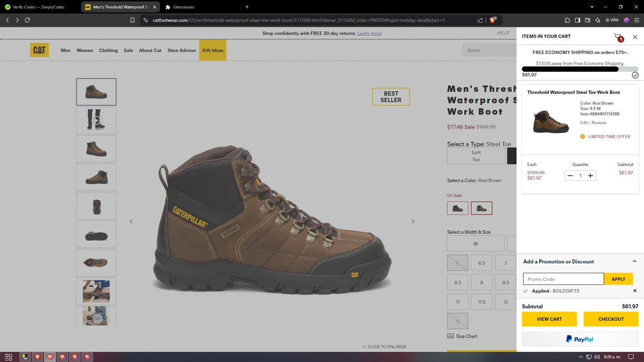
Task: Close the cart panel
Action: click(x=635, y=37)
